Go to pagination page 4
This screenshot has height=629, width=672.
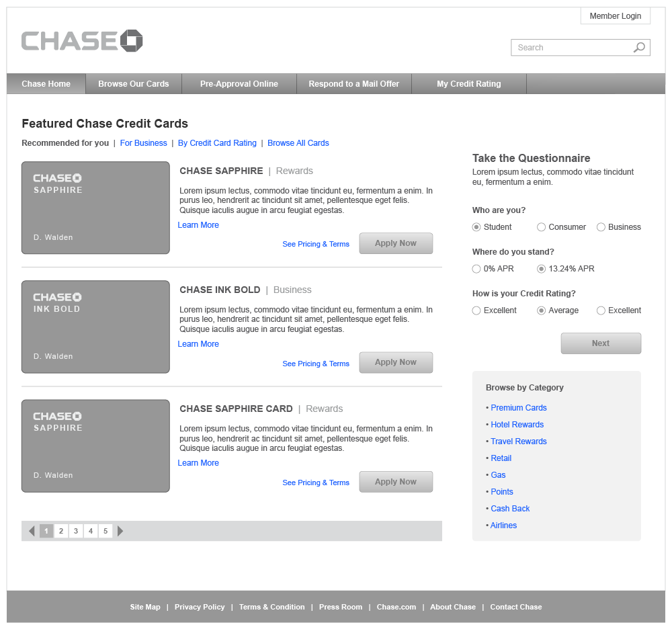point(91,531)
